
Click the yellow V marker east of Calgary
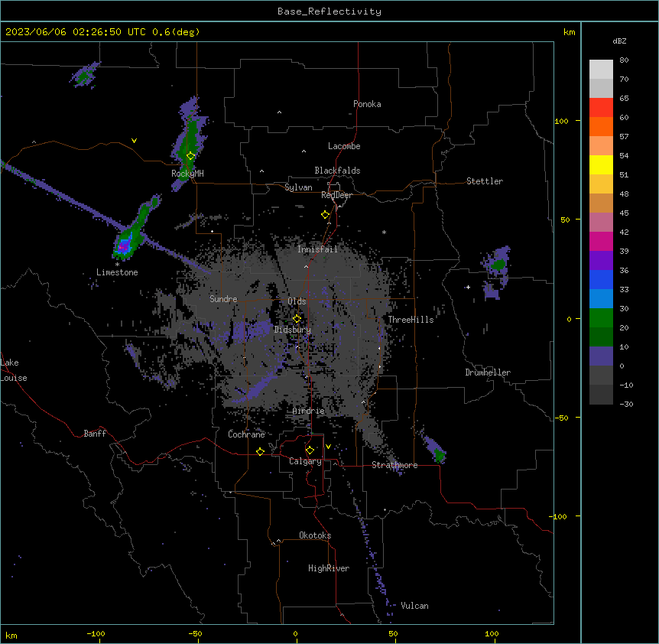point(328,447)
